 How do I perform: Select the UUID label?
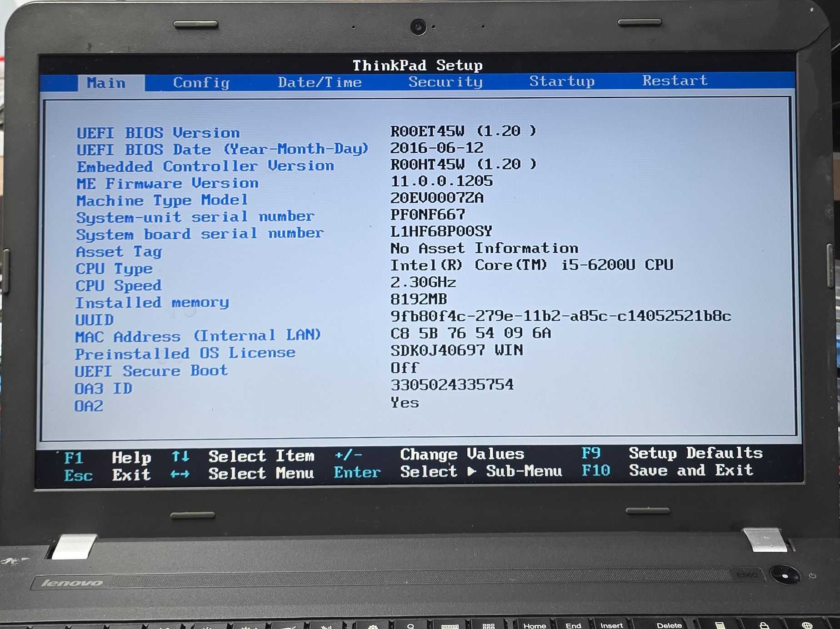click(95, 319)
